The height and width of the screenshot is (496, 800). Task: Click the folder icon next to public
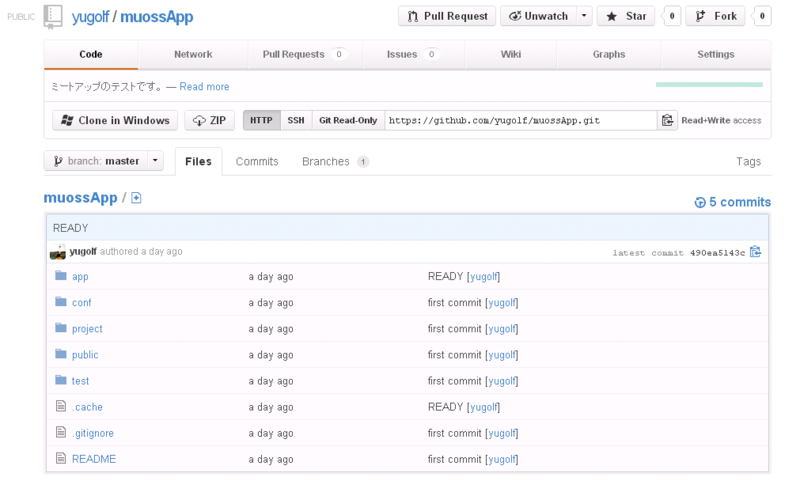click(x=61, y=354)
